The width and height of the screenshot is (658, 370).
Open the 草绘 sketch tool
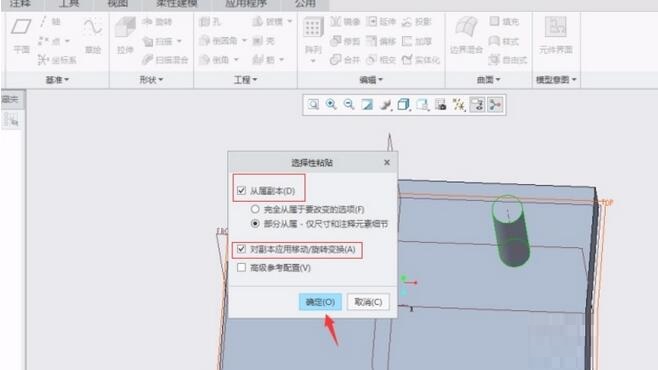pos(92,36)
